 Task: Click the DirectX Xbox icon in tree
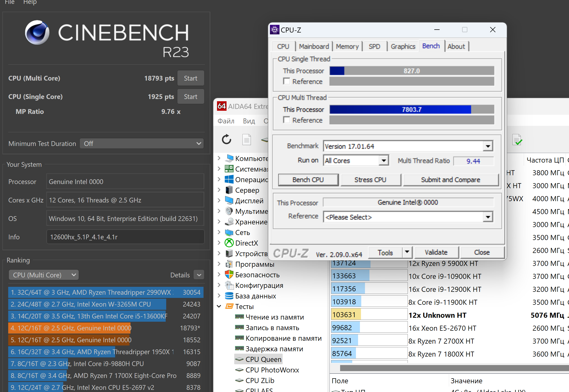[229, 243]
